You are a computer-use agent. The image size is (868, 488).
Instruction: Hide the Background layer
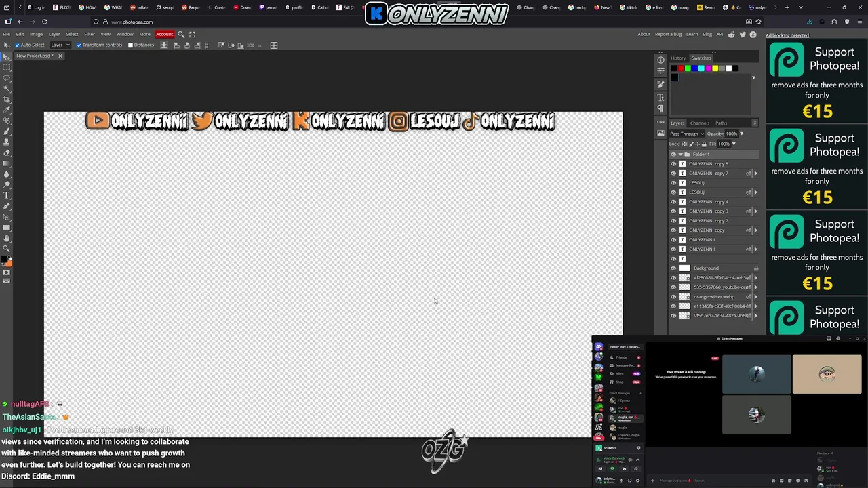click(673, 268)
